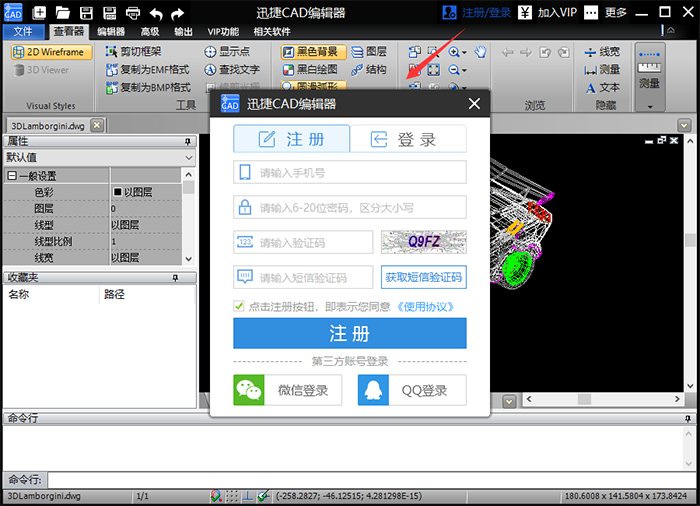The width and height of the screenshot is (700, 506).
Task: Click 注册/登录 in the title bar
Action: click(x=476, y=13)
